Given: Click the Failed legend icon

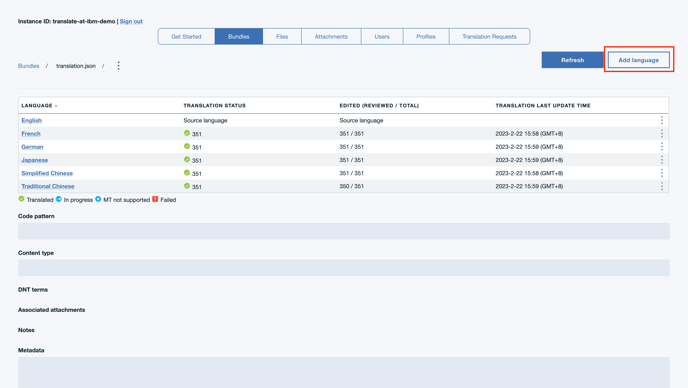Looking at the screenshot, I should [155, 199].
